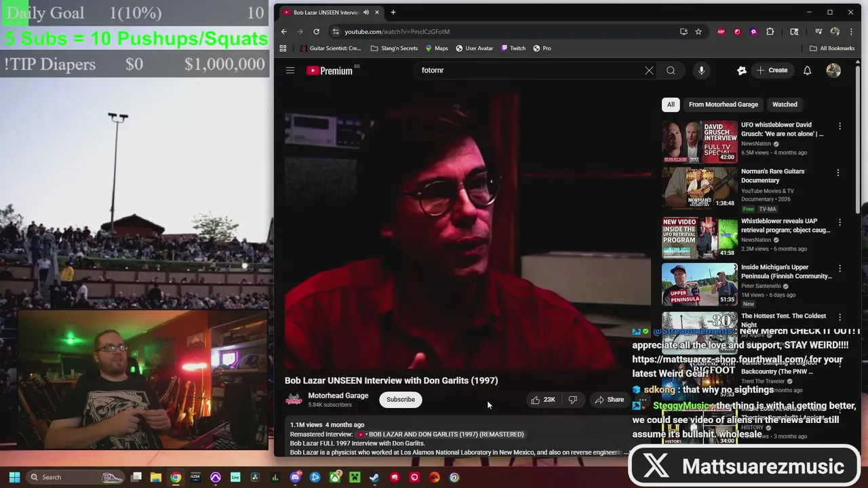Open File Explorer from taskbar
This screenshot has height=488, width=868.
156,477
